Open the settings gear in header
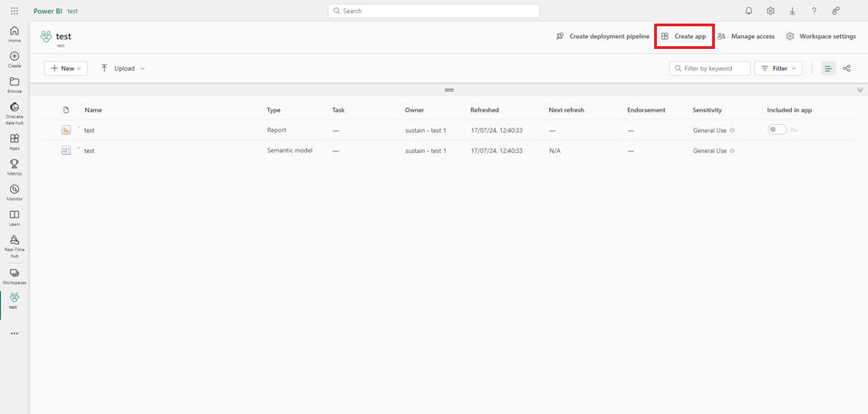Screen dimensions: 868x414 [770, 11]
